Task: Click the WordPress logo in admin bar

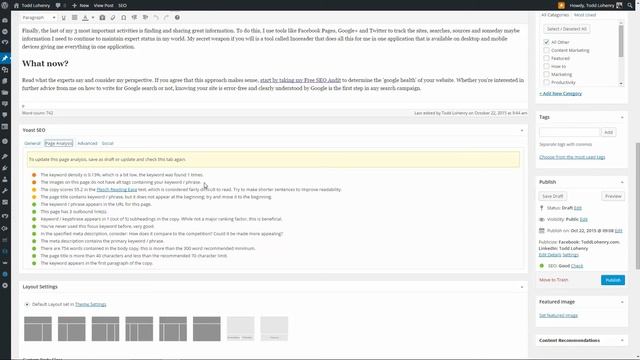Action: [x=5, y=5]
